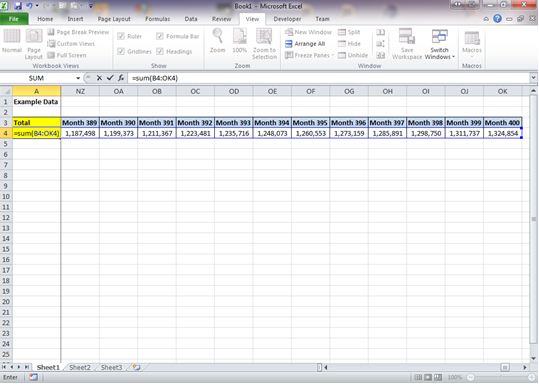
Task: Click the Select All corner button
Action: pyautogui.click(x=6, y=91)
